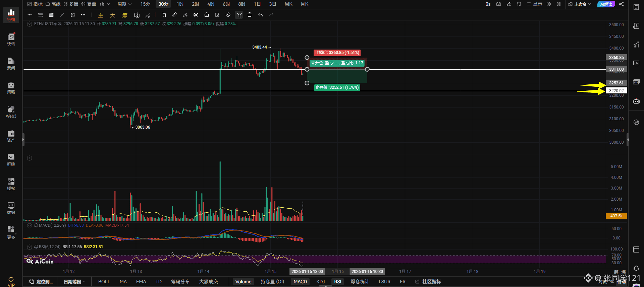Viewport: 644px width, 287px height.
Task: Open the 日期范围 date range dropdown
Action: [74, 282]
